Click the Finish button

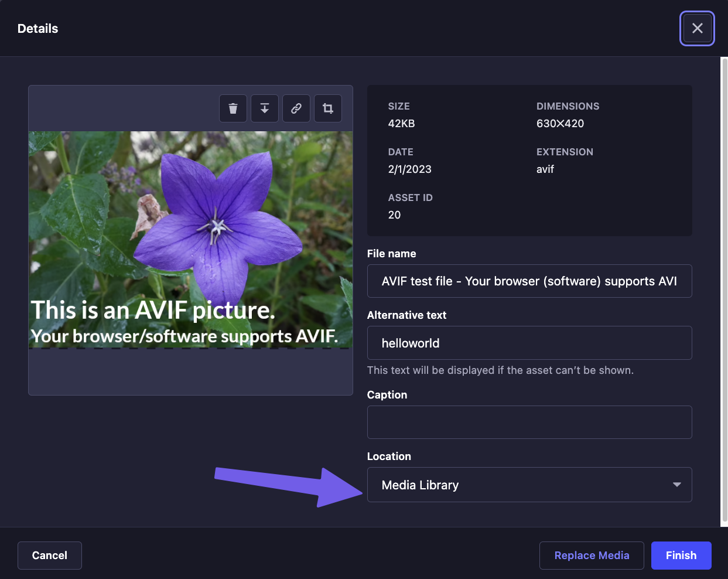(x=681, y=555)
